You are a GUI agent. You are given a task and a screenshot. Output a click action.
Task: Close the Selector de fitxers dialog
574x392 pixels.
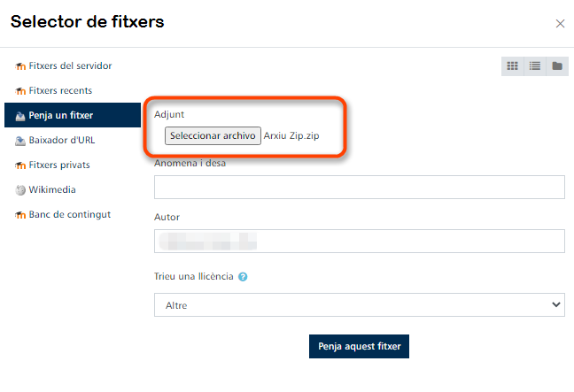point(560,24)
